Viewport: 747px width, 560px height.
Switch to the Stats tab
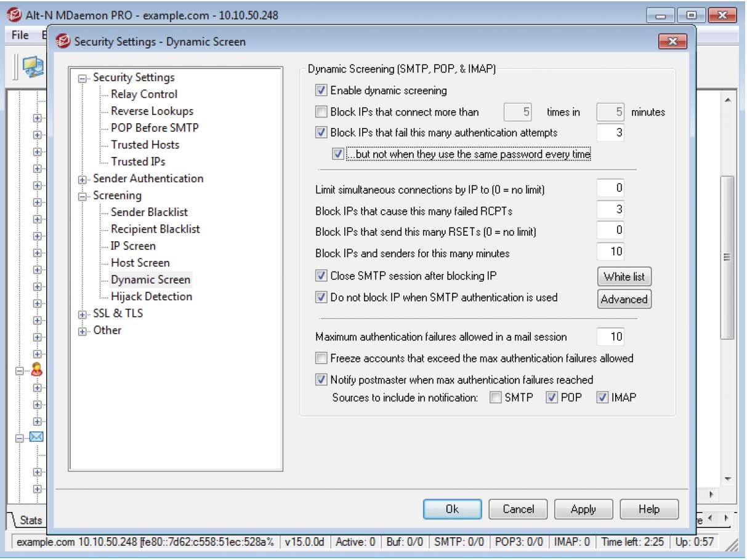coord(31,521)
